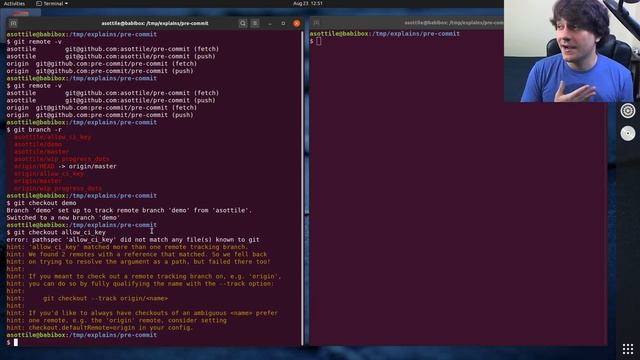
Task: Show Applications grid in the dock
Action: pos(628,349)
